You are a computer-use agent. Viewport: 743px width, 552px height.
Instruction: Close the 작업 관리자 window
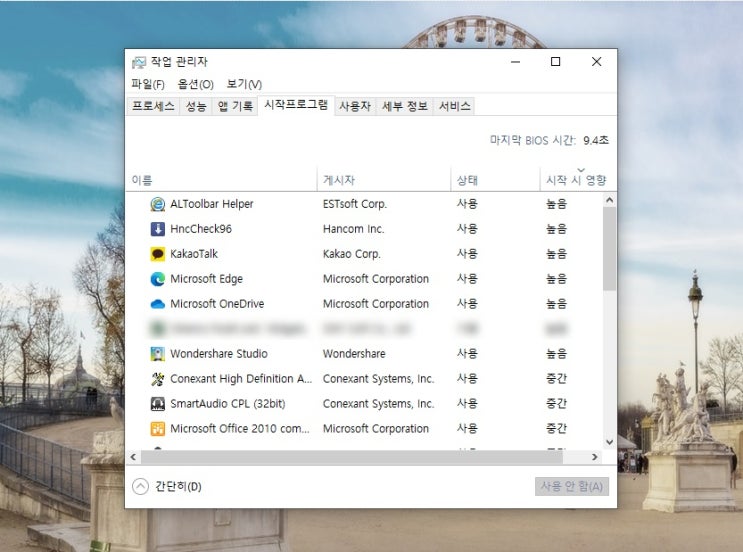point(597,62)
